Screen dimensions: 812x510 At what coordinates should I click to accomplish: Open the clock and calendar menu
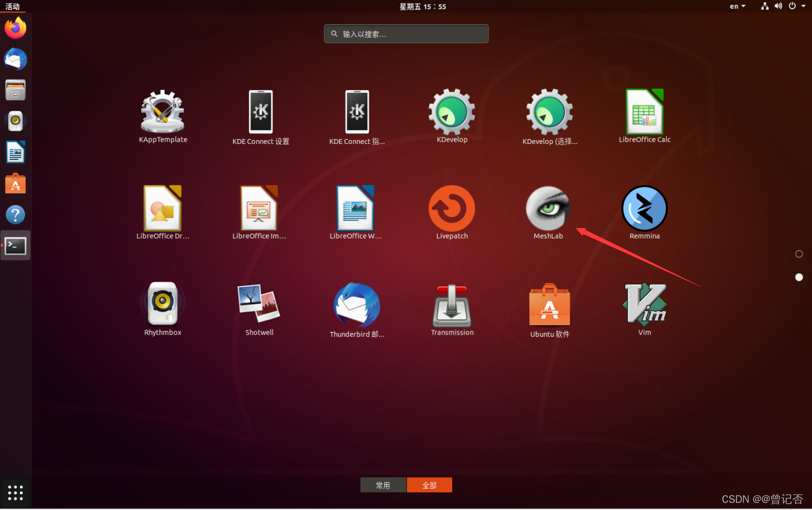[x=422, y=7]
